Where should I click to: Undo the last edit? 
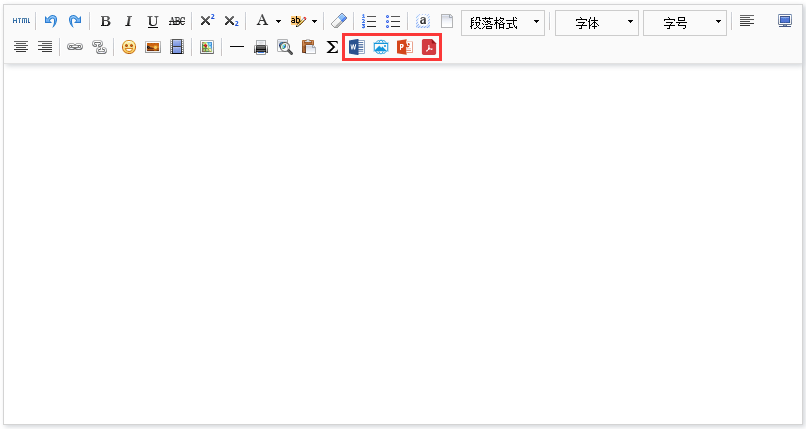coord(50,21)
